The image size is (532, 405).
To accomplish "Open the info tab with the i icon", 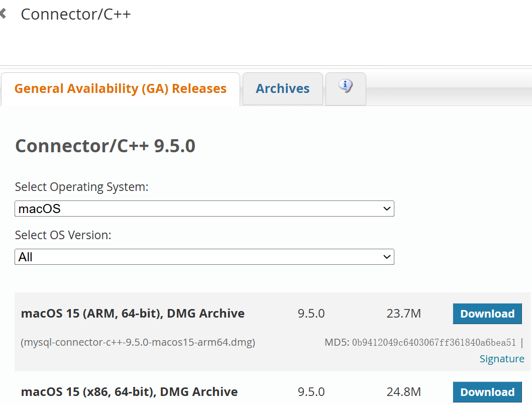I will point(346,86).
